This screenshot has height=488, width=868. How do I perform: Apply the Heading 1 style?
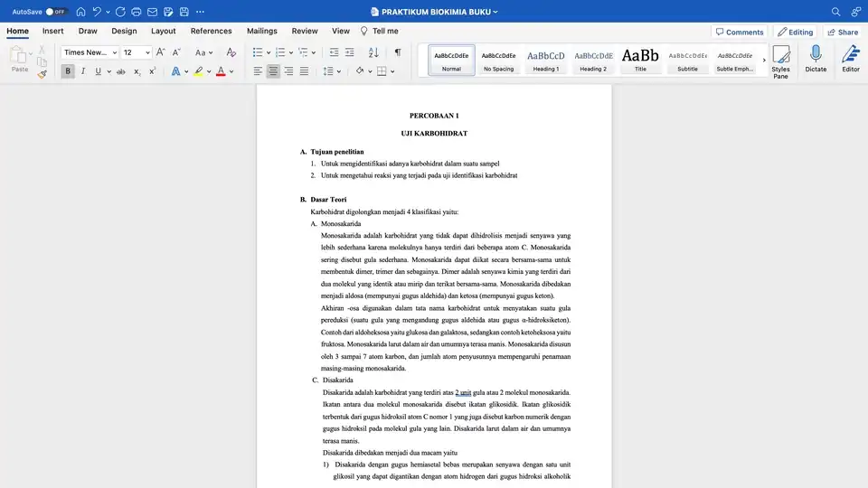coord(546,61)
